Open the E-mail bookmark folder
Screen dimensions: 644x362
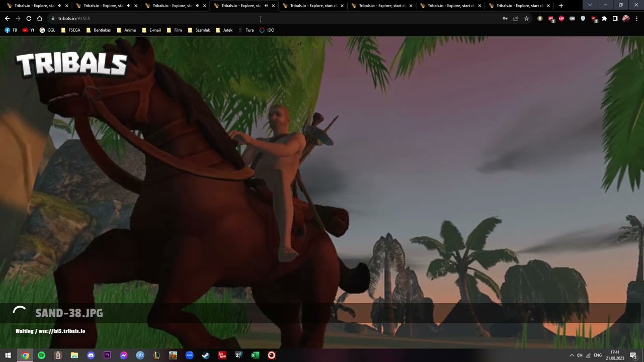click(151, 30)
